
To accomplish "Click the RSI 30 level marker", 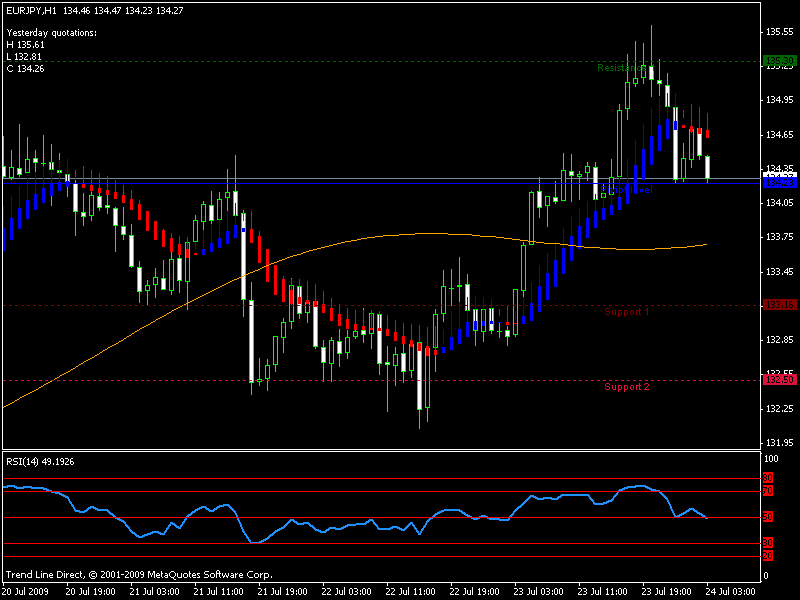I will (x=768, y=543).
